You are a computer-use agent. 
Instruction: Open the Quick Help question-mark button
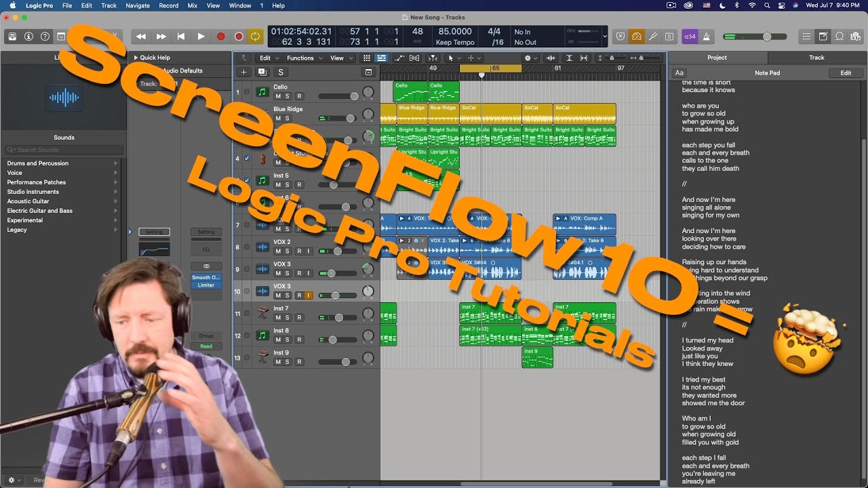[x=45, y=37]
